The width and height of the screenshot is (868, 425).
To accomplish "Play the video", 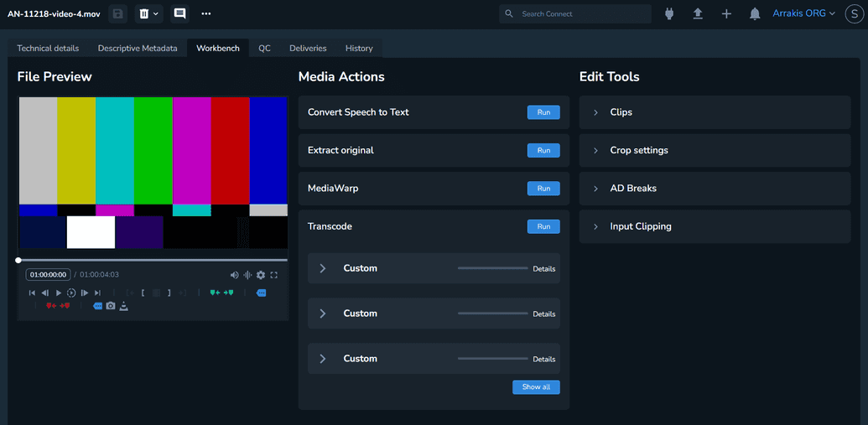I will [59, 293].
